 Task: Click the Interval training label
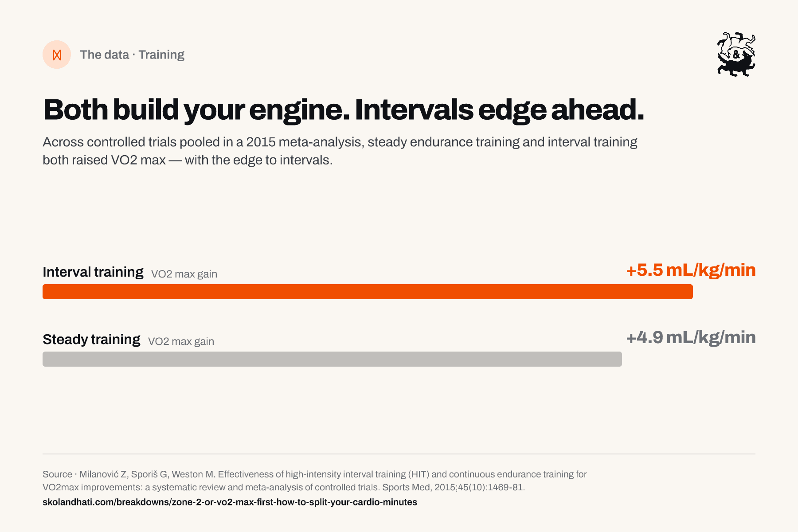pyautogui.click(x=93, y=272)
